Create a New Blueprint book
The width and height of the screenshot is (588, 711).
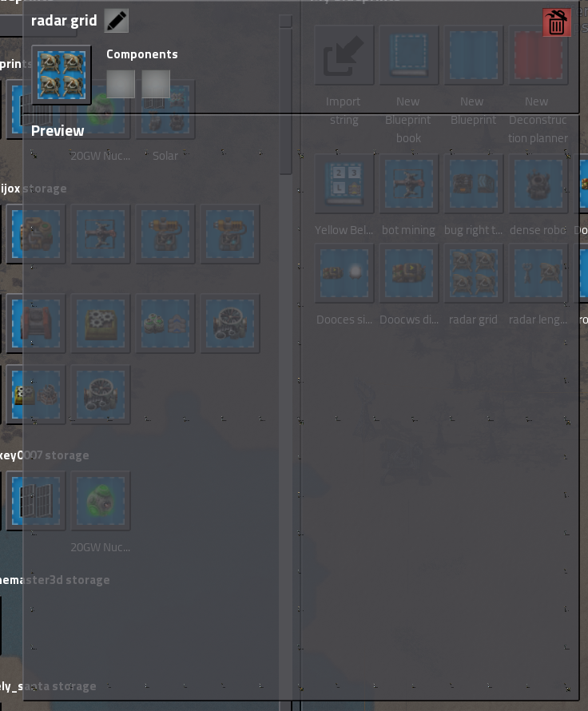[x=408, y=55]
